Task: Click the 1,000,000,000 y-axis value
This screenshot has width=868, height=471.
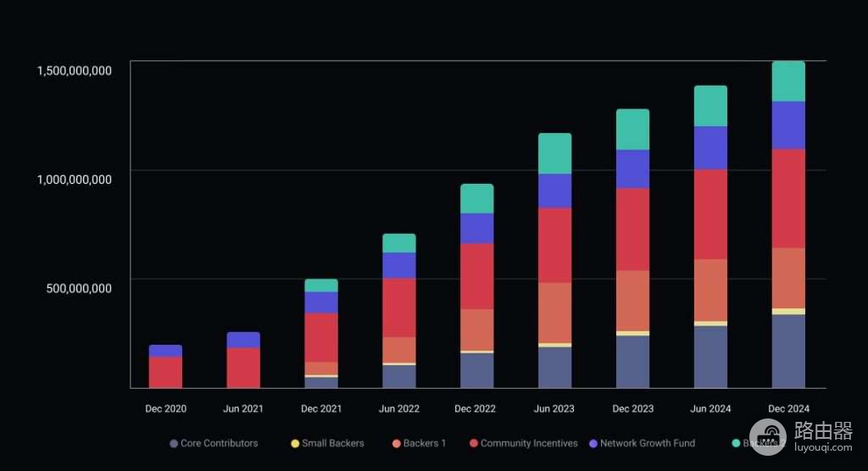Action: coord(75,180)
